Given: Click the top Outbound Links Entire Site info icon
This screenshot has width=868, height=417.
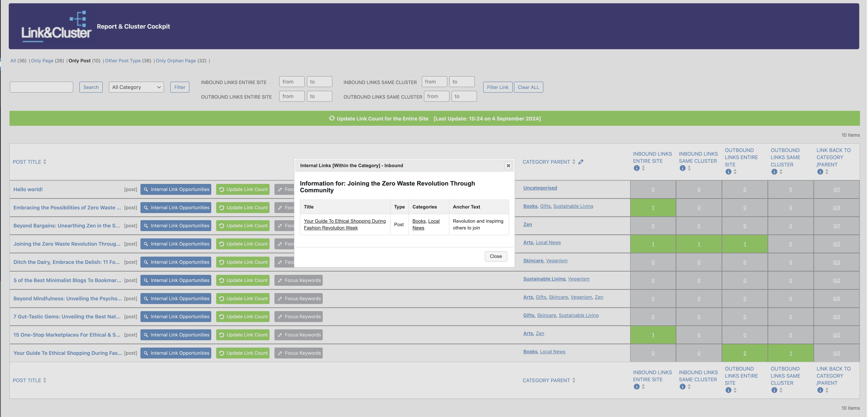Looking at the screenshot, I should click(x=728, y=172).
